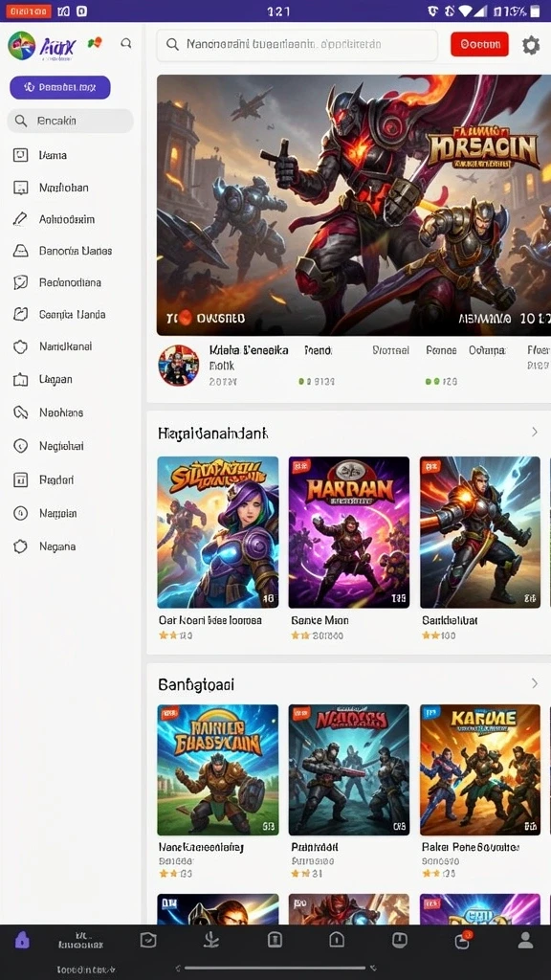
Task: Select the 'Irand' tab under the banner
Action: pyautogui.click(x=318, y=350)
